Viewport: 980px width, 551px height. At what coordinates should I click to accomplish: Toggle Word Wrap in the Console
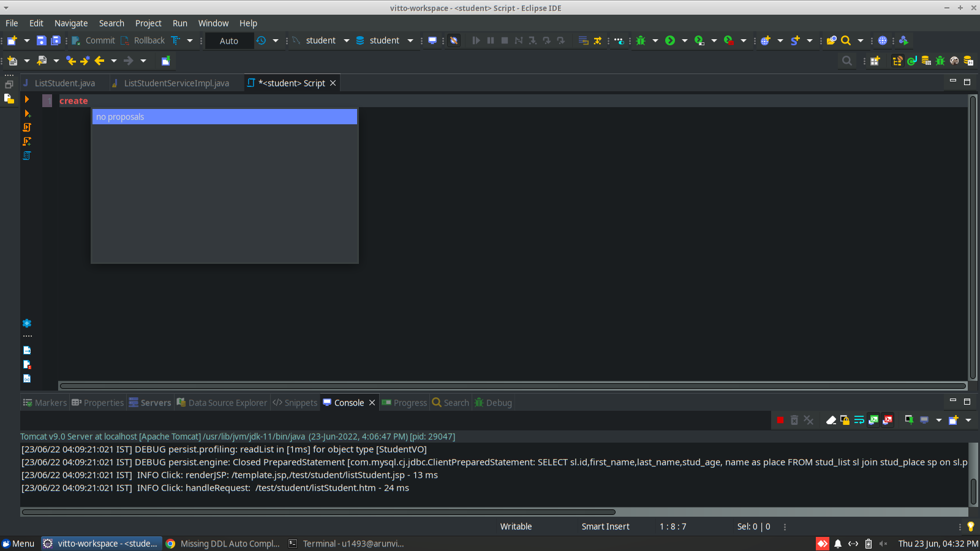(x=859, y=420)
